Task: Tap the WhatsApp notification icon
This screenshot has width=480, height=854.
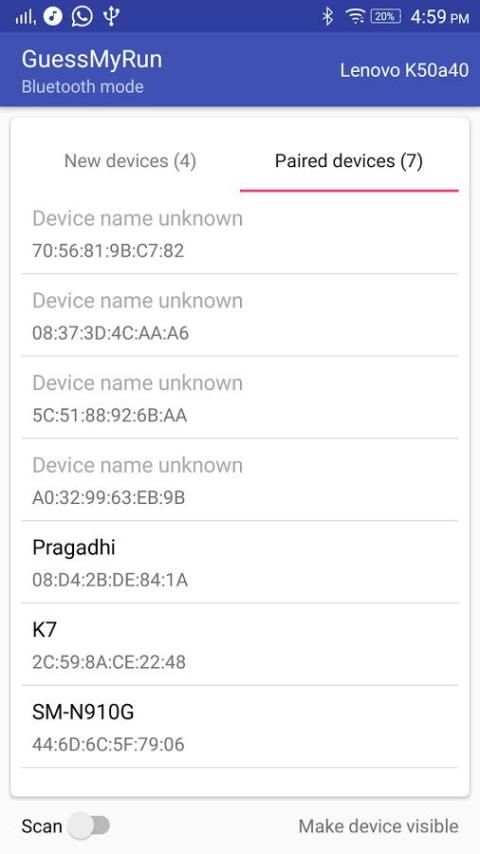Action: pos(82,16)
